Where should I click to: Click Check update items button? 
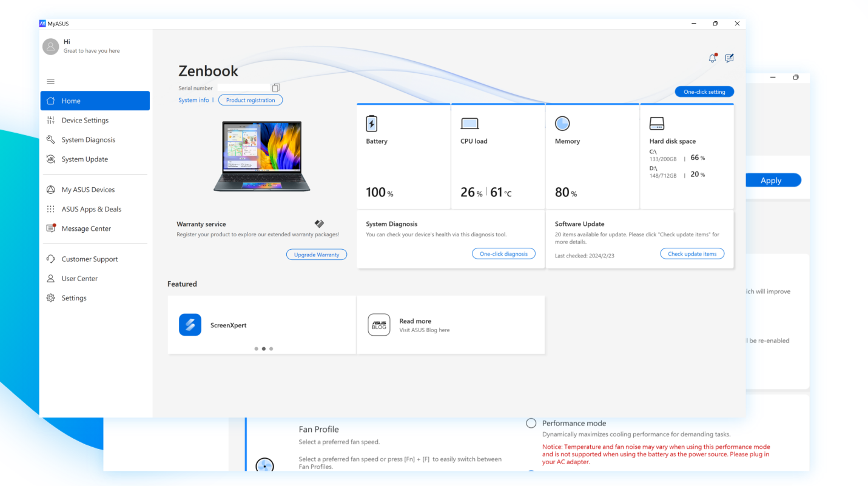(692, 254)
